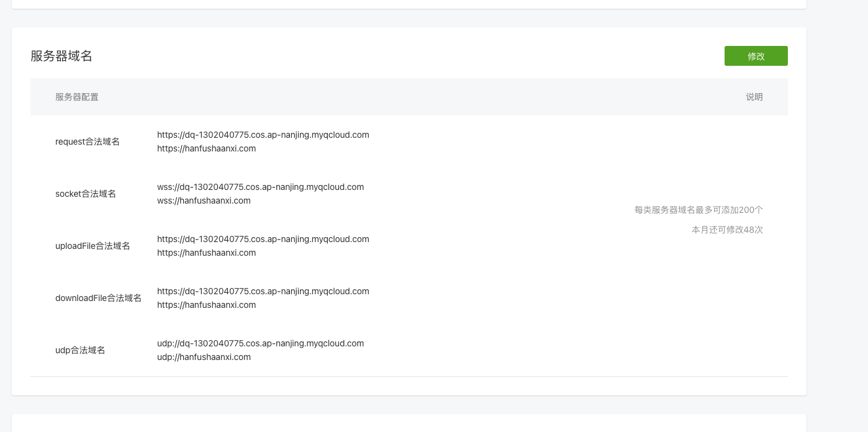The width and height of the screenshot is (868, 432).
Task: Click the 说明 column header
Action: tap(754, 97)
